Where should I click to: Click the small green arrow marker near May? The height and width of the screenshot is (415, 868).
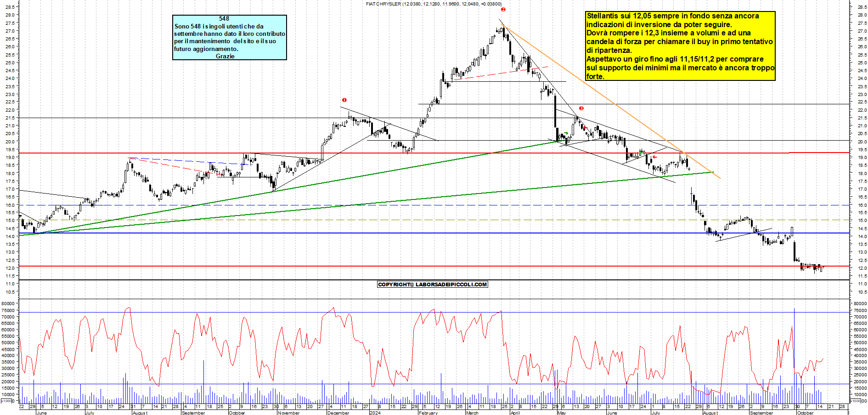[566, 134]
